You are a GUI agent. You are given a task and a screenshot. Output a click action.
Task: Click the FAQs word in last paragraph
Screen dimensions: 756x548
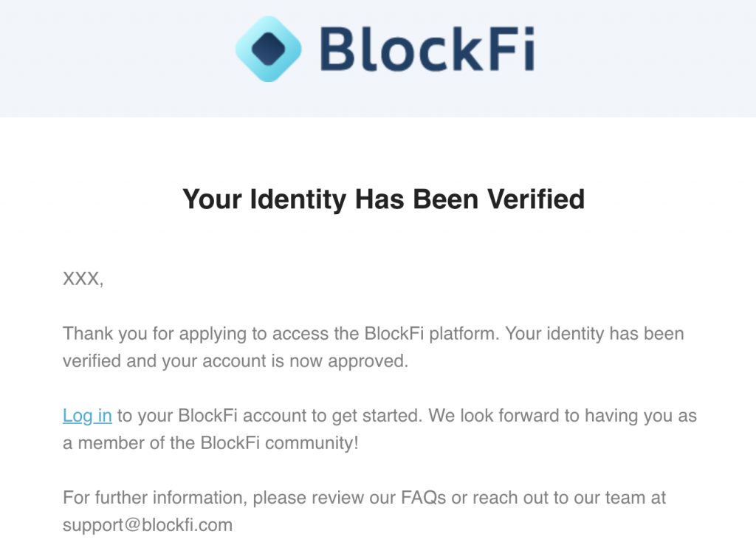click(x=423, y=497)
